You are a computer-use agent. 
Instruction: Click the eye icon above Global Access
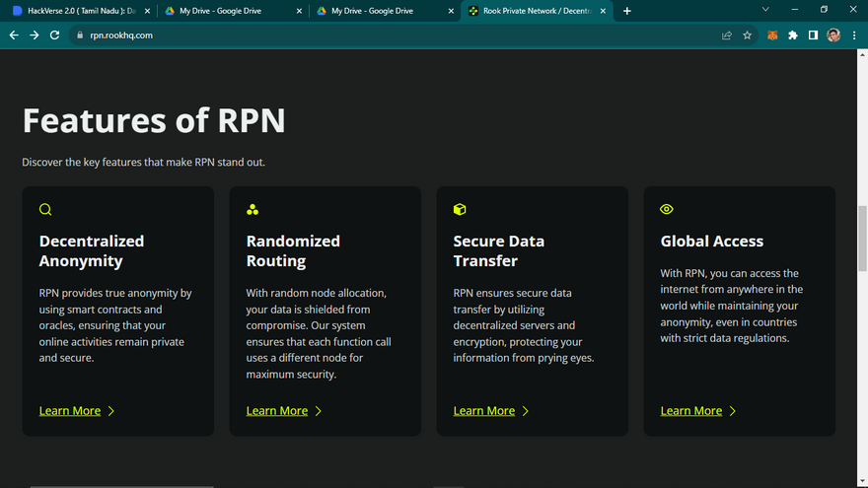[x=667, y=209]
